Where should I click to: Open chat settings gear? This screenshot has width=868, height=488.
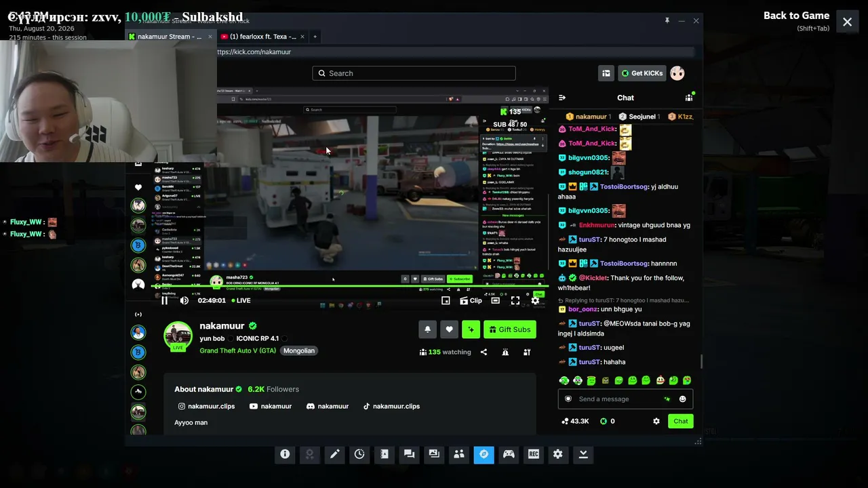[x=656, y=421]
